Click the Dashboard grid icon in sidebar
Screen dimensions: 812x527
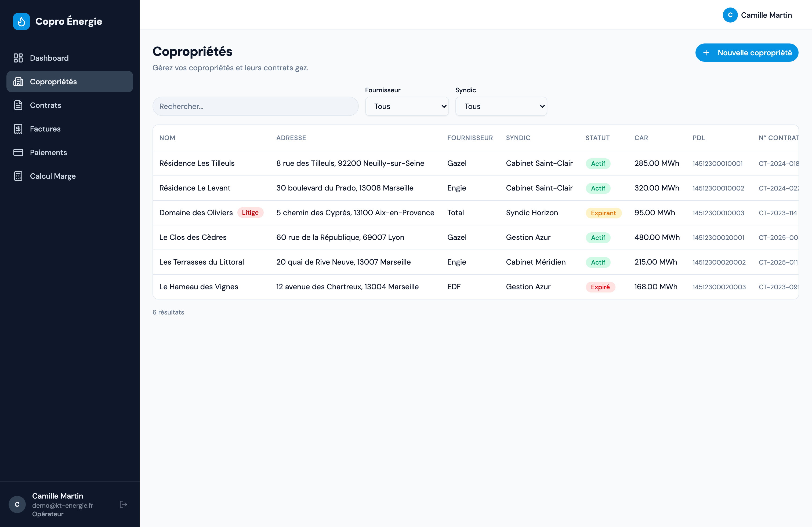[x=18, y=58]
